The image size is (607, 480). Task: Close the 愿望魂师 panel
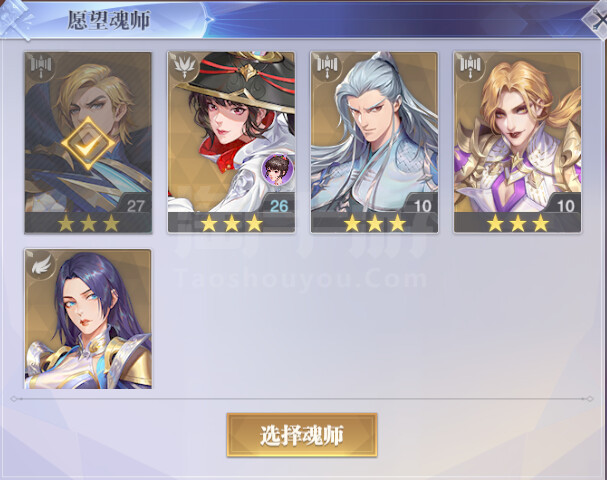(597, 19)
